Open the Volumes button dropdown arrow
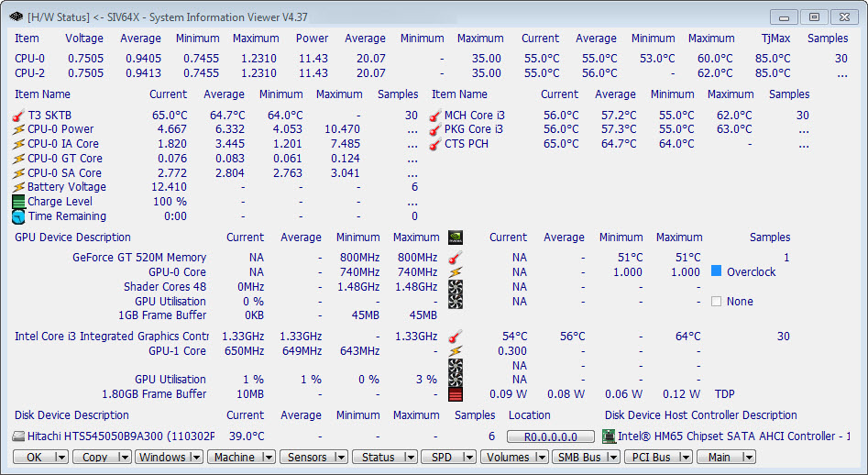Image resolution: width=868 pixels, height=475 pixels. [x=542, y=458]
